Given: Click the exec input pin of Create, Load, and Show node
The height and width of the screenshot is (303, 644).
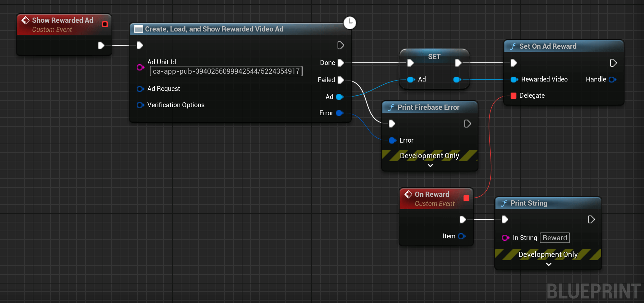Looking at the screenshot, I should pos(140,45).
